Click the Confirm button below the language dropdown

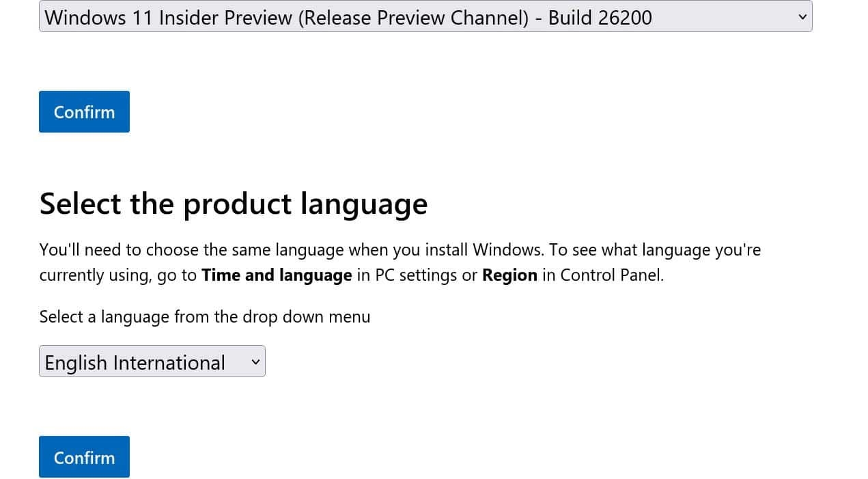[84, 456]
